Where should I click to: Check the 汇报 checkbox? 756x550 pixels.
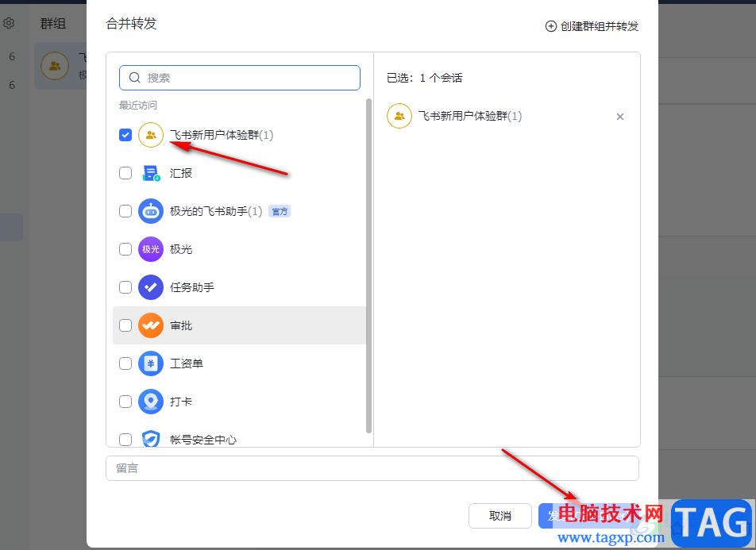(125, 173)
